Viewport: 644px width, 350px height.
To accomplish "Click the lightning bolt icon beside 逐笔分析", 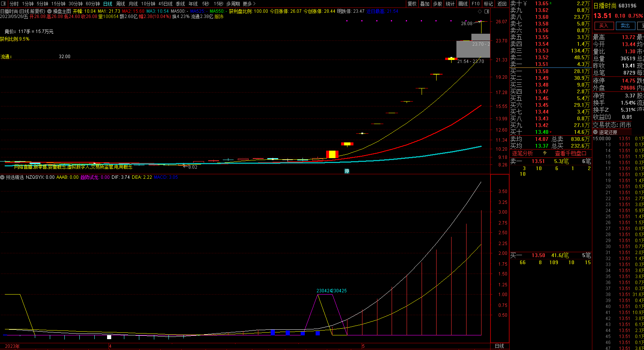I will click(x=545, y=153).
